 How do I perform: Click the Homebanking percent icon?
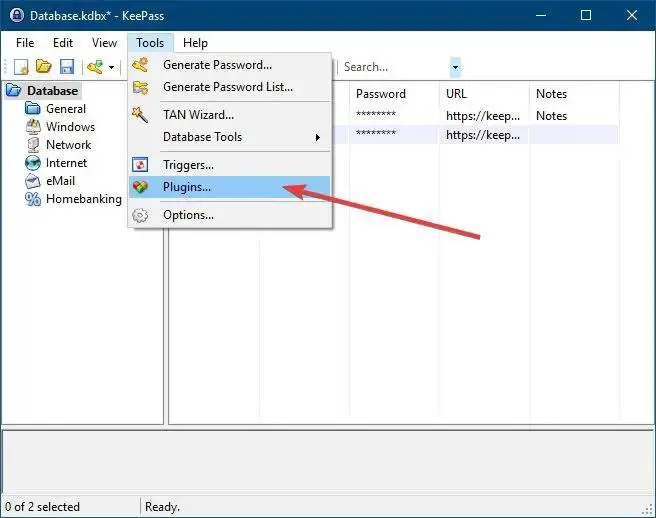(x=33, y=199)
